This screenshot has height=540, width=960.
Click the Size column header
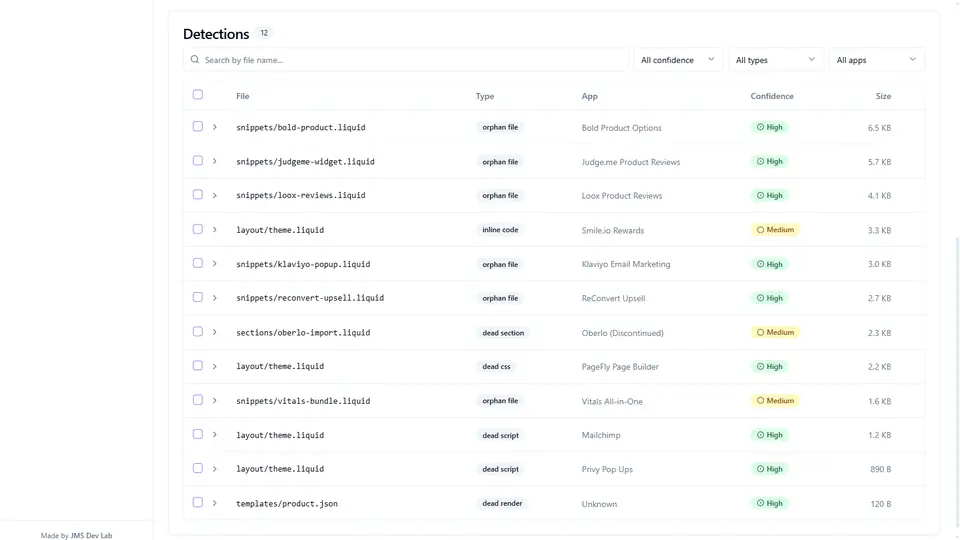pyautogui.click(x=883, y=96)
